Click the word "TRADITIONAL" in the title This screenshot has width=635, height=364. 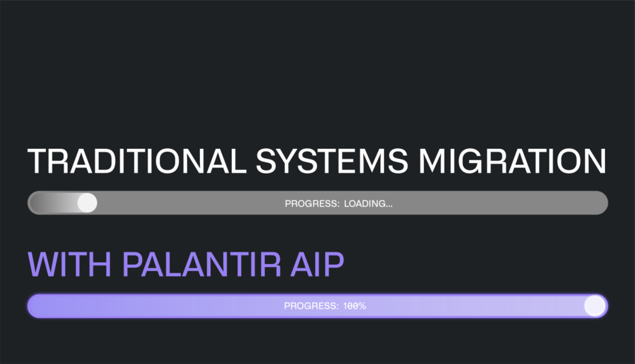[x=137, y=161]
